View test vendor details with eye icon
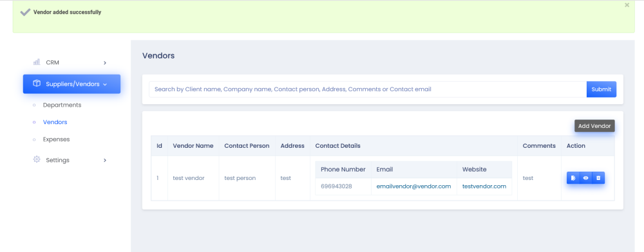This screenshot has height=252, width=644. (585, 178)
